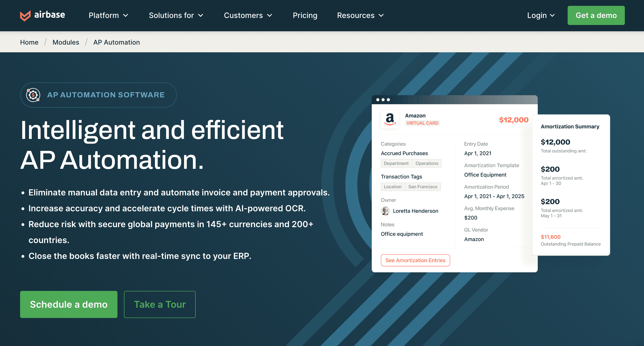Open See Amortization Entries

pos(415,260)
